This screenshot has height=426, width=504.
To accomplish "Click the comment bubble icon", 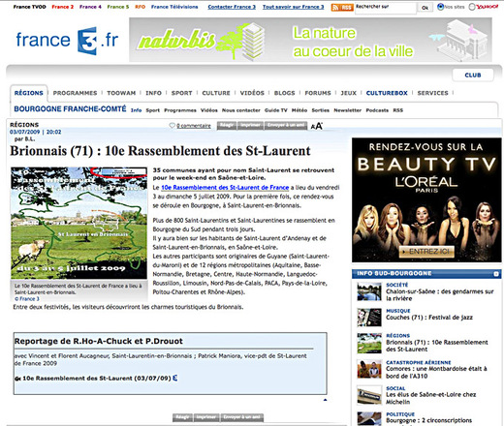I will tap(172, 126).
